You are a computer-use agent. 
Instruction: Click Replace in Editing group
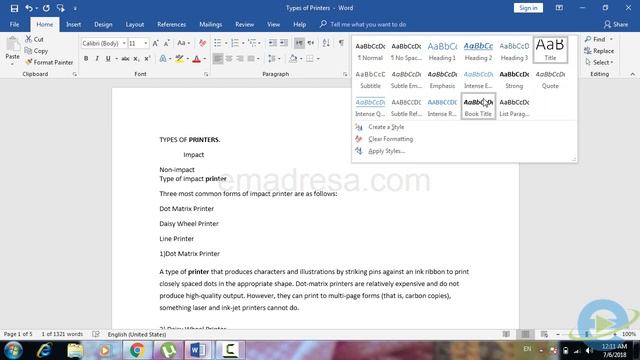tap(599, 51)
